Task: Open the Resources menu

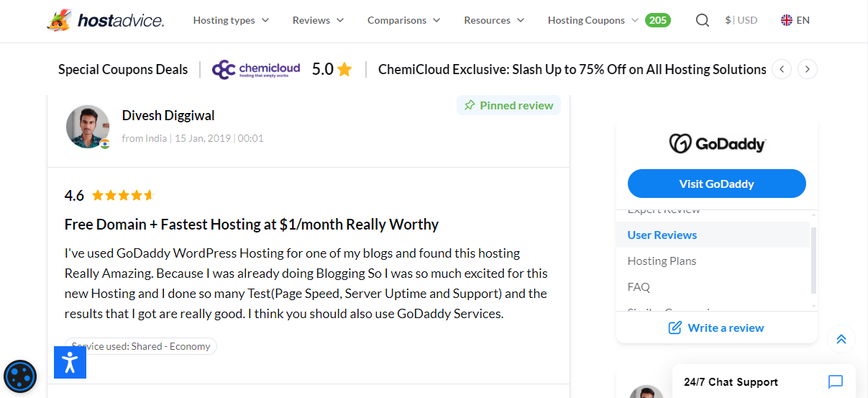Action: pyautogui.click(x=494, y=20)
